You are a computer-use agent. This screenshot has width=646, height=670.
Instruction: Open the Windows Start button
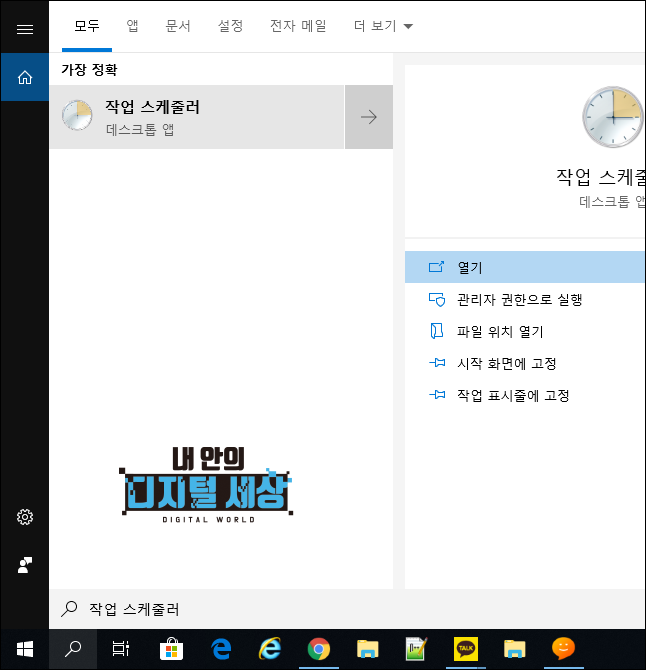click(25, 649)
